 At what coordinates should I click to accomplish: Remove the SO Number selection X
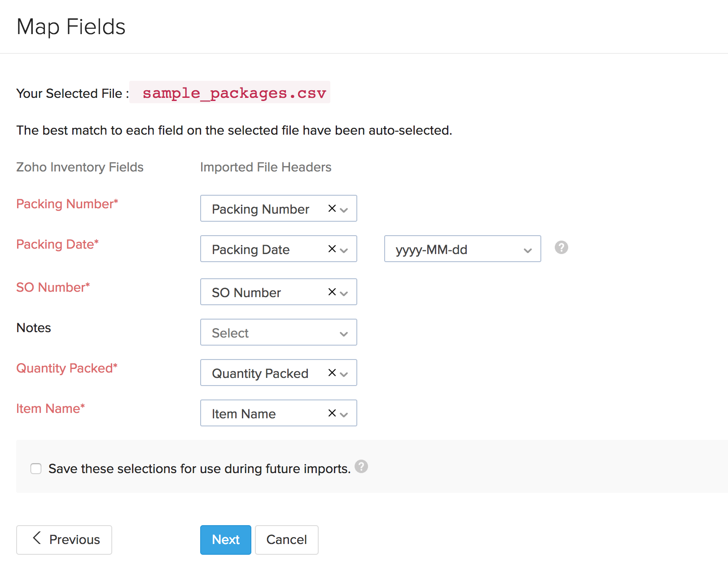[332, 292]
